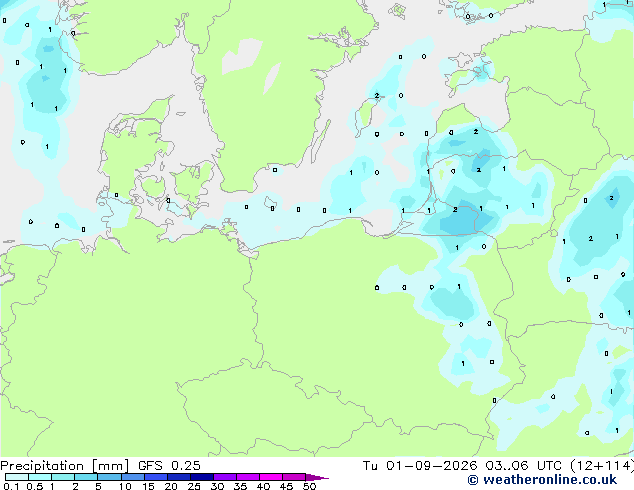Click the 20–25 mm legend swatch
The height and width of the screenshot is (490, 634).
(x=179, y=477)
